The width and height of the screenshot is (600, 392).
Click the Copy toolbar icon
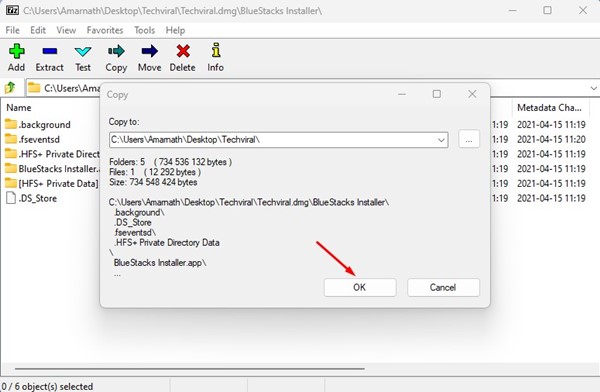[116, 51]
